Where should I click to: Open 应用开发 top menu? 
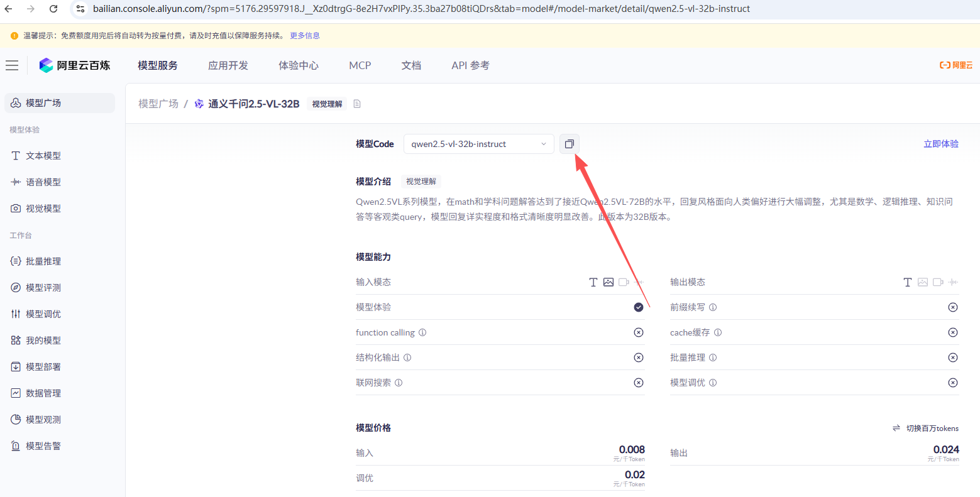228,65
